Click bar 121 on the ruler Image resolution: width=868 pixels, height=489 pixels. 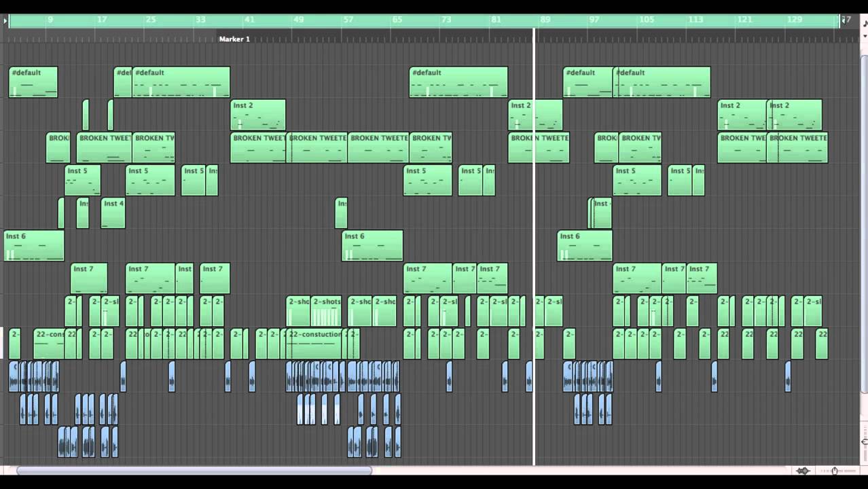[745, 20]
